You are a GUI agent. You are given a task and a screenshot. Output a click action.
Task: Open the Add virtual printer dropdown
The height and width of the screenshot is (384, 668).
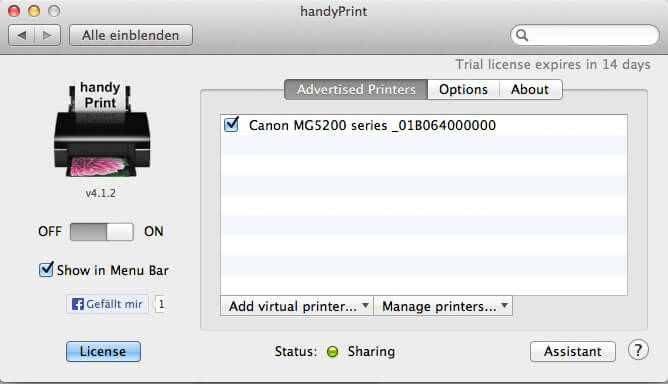tap(297, 306)
